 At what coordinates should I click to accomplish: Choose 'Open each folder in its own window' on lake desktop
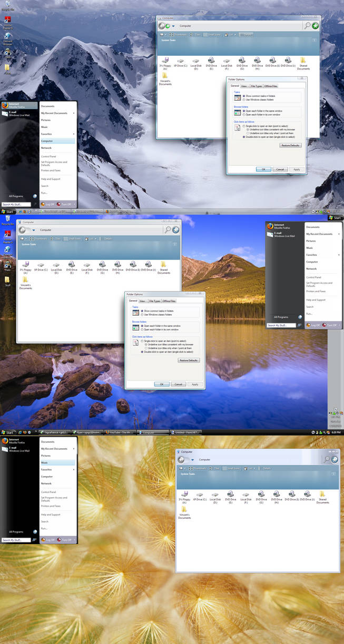tap(160, 329)
